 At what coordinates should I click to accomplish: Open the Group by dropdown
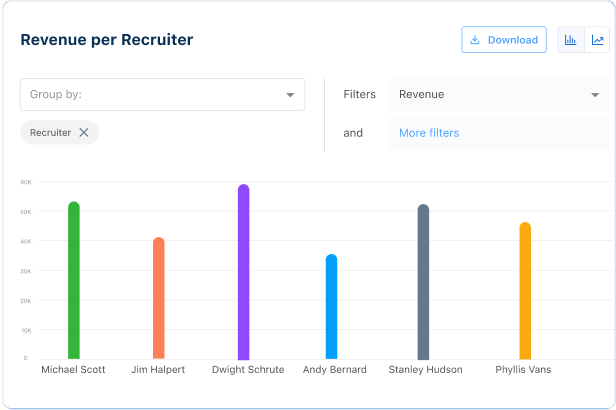click(150, 95)
